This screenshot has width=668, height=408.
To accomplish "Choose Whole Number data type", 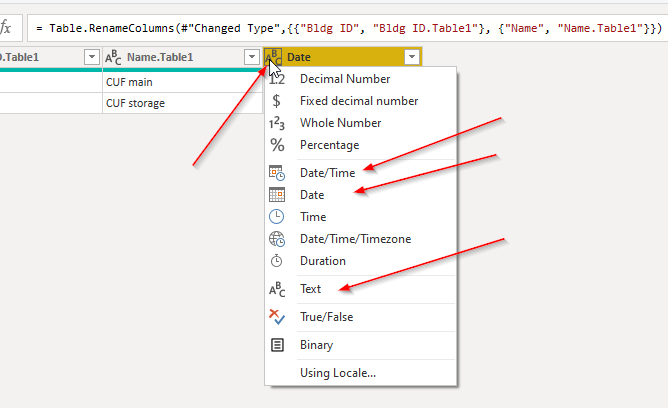I will [361, 123].
